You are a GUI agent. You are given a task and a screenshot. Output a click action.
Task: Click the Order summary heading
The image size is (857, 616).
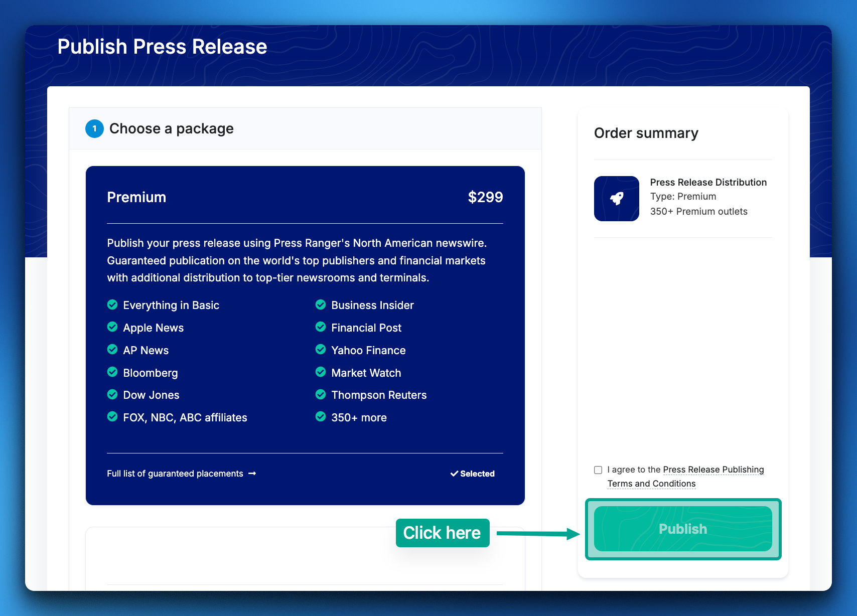click(x=646, y=133)
